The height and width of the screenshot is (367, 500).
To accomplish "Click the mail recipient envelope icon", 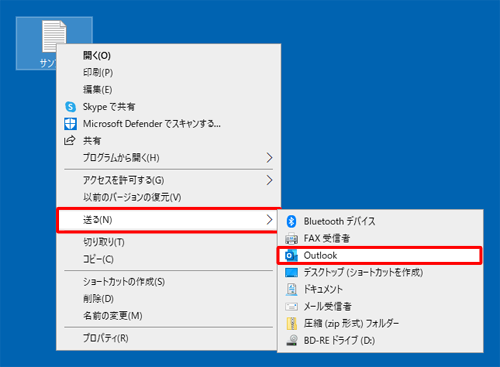I will pos(291,306).
